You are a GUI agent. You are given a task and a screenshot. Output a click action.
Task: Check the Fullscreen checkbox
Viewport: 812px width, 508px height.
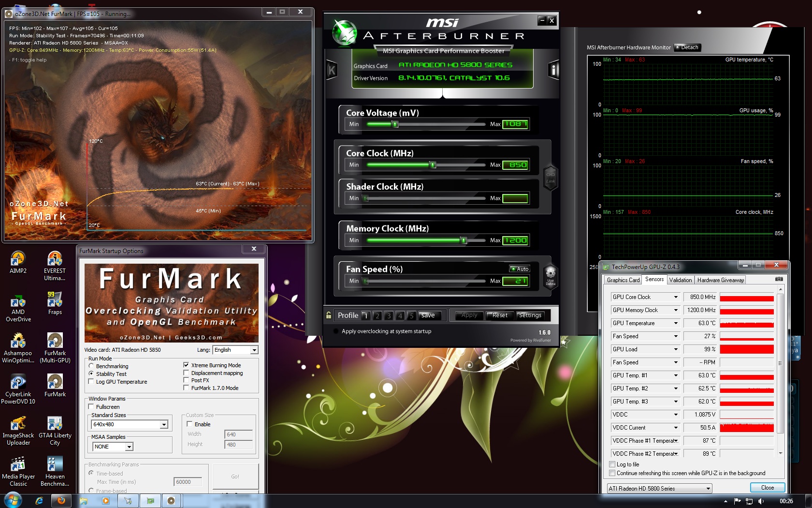(x=91, y=407)
